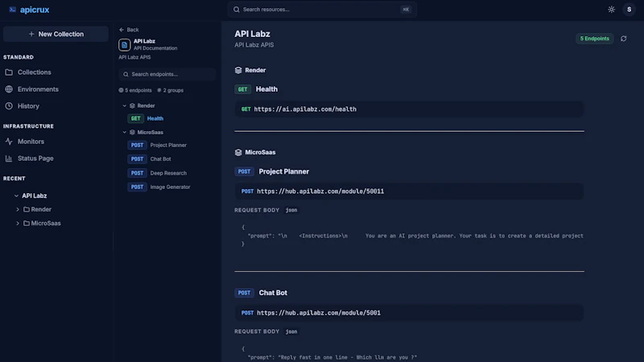This screenshot has width=644, height=362.
Task: Click the Project Planner heading in main panel
Action: [x=284, y=171]
